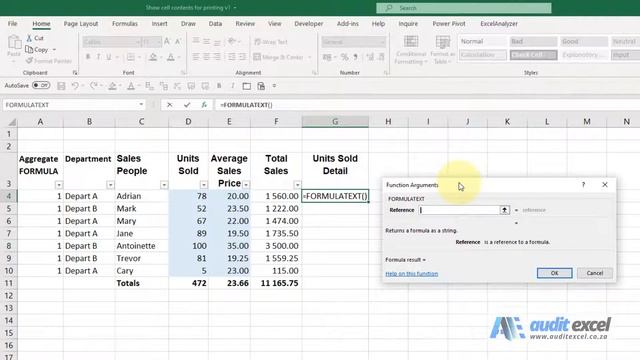
Task: Click the ribbon Font Color letter A
Action: (x=171, y=57)
